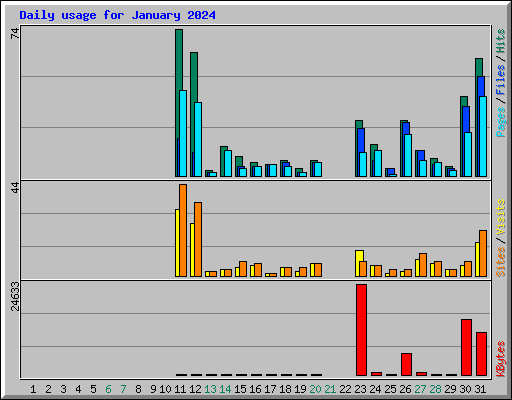Select the cyan pages bar for day 11
The width and height of the screenshot is (512, 400).
click(x=183, y=133)
